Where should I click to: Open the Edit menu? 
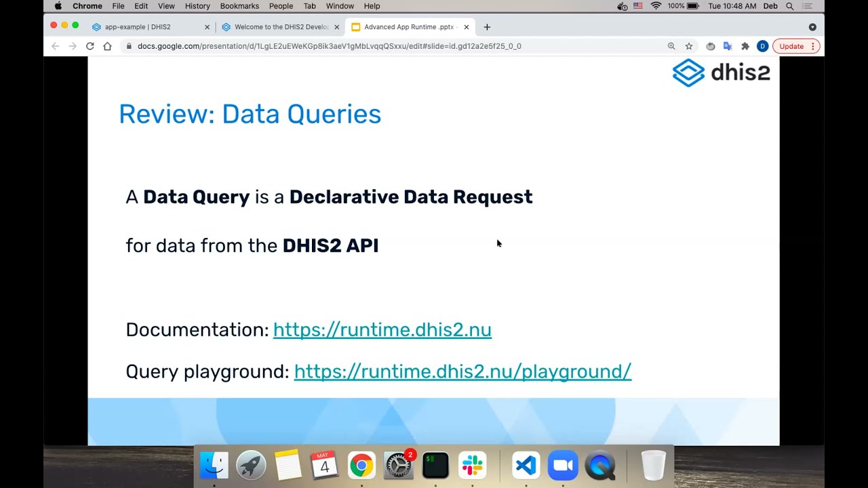point(141,6)
